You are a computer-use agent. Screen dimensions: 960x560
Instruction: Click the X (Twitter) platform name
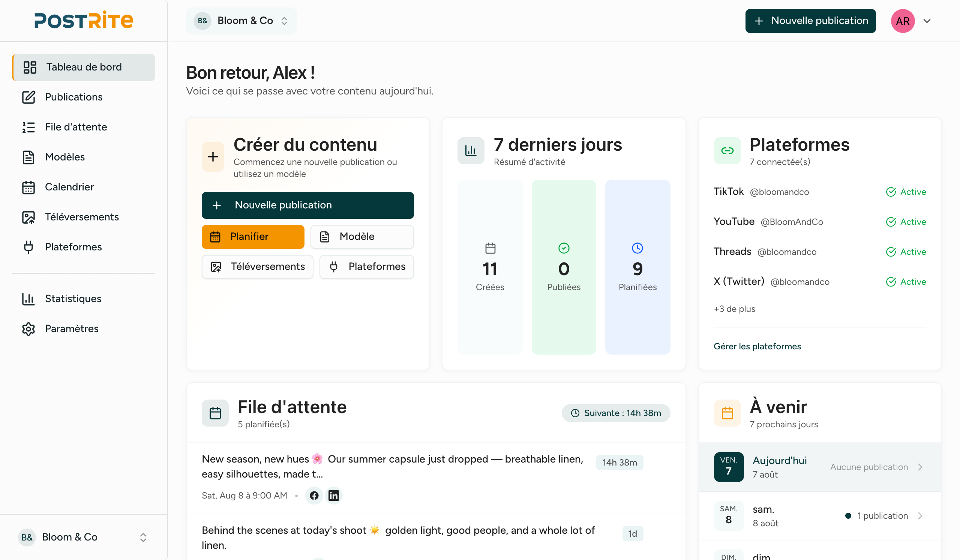click(739, 281)
